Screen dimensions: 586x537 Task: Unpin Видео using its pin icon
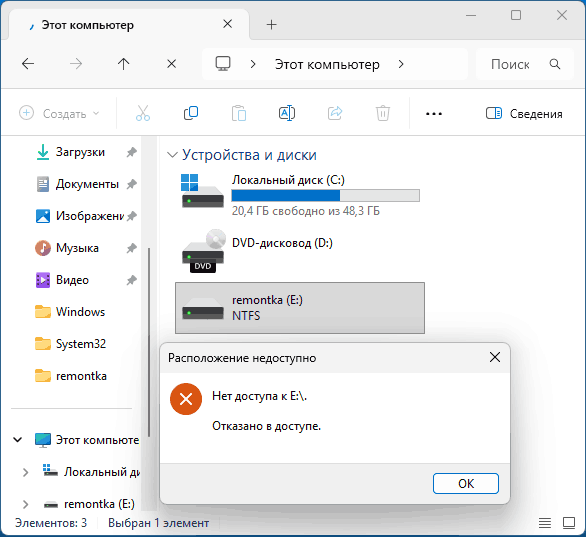pyautogui.click(x=132, y=280)
